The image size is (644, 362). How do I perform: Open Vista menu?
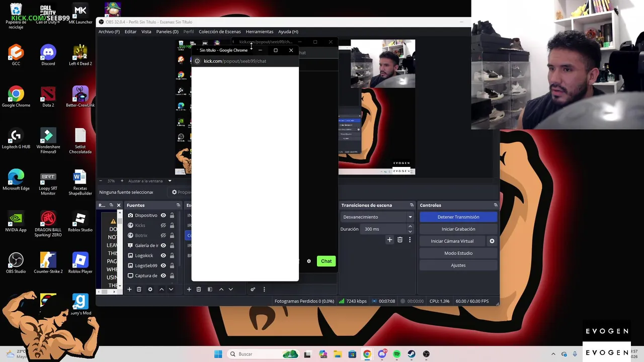[146, 32]
